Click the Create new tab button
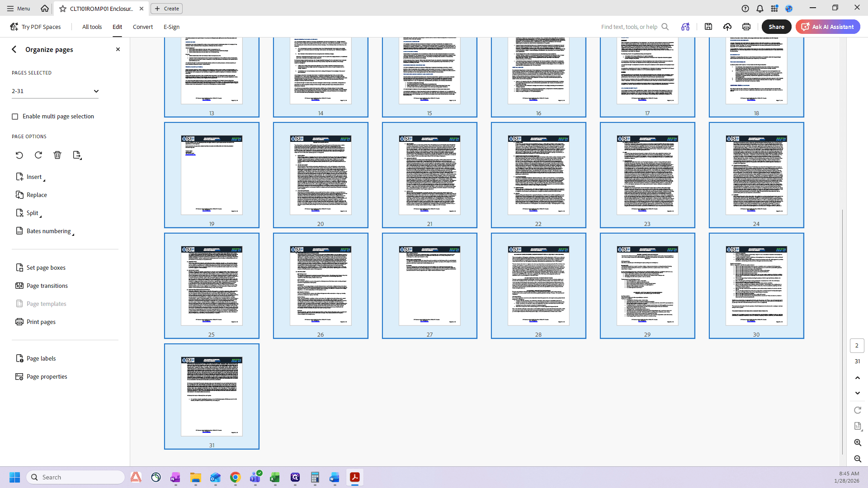 (x=167, y=9)
